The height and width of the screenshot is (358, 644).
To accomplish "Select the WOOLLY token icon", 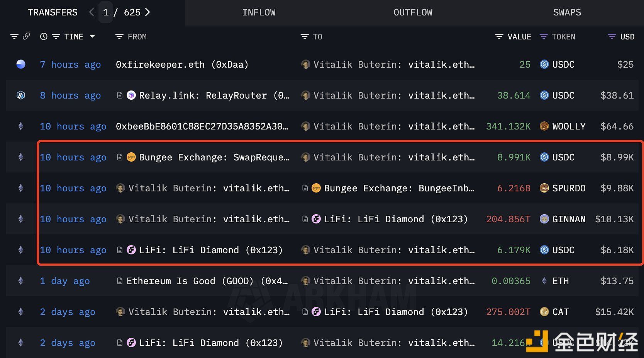I will click(544, 126).
